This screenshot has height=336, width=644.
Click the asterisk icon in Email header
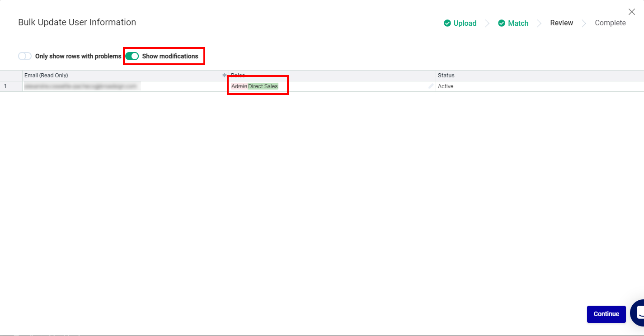[x=224, y=76]
